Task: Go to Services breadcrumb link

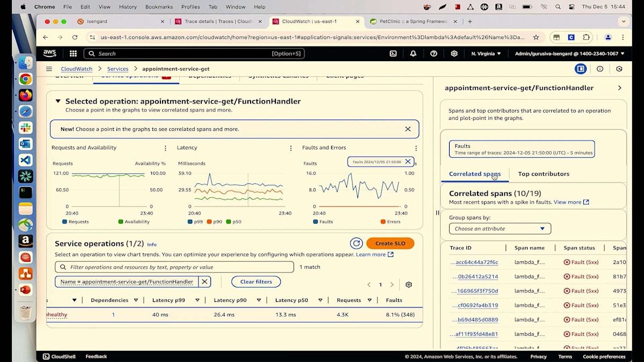Action: coord(118,69)
